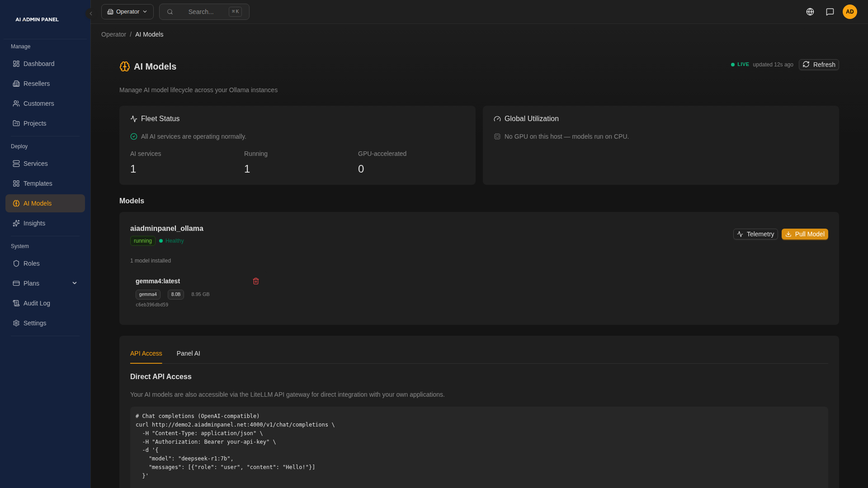Click the Projects folder icon

pos(16,123)
